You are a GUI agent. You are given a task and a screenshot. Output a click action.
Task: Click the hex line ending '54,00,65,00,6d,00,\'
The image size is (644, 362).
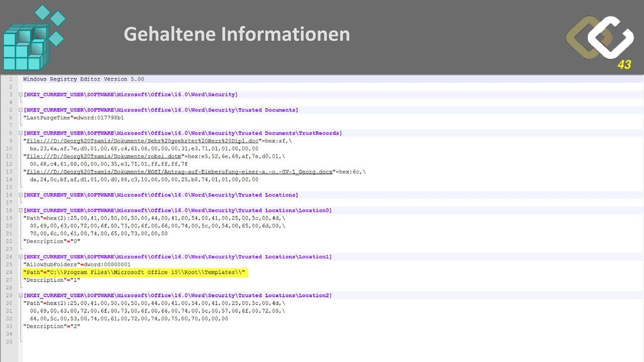point(157,226)
